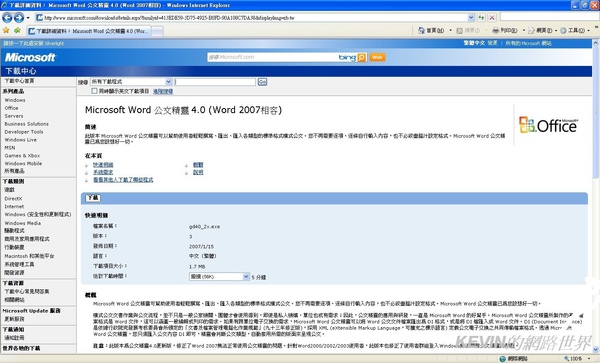Screen dimensions: 600x363
Task: Refresh the page with the green arrows icon
Action: (x=481, y=18)
